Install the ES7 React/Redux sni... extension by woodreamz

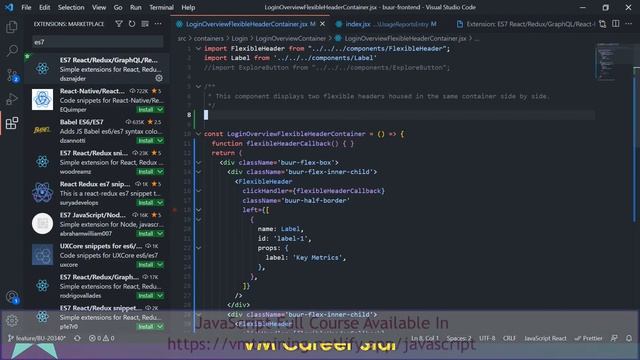[146, 172]
